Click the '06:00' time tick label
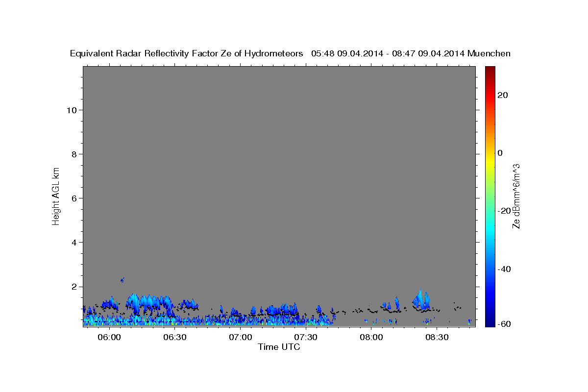The width and height of the screenshot is (588, 392). [109, 338]
